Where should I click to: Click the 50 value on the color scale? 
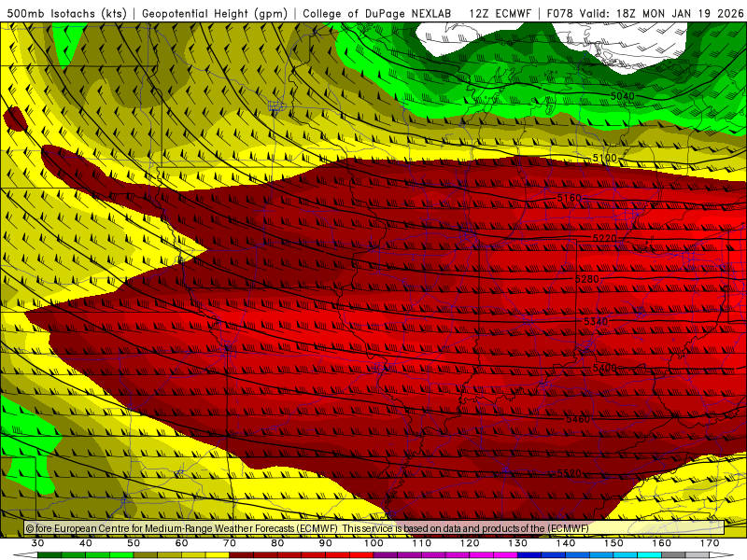(134, 543)
